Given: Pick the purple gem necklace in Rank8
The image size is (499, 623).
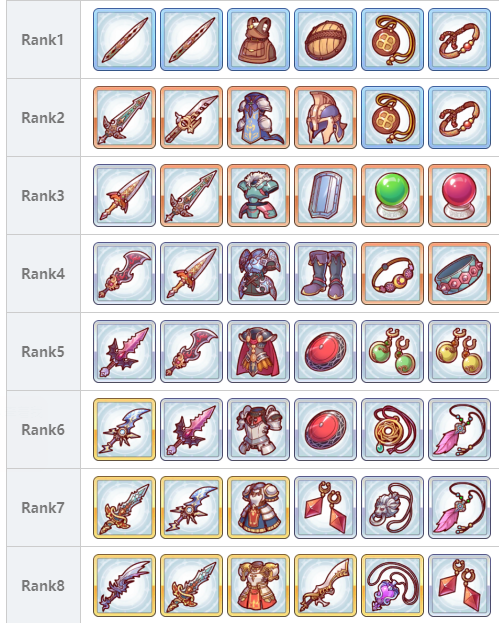Looking at the screenshot, I should click(x=393, y=586).
